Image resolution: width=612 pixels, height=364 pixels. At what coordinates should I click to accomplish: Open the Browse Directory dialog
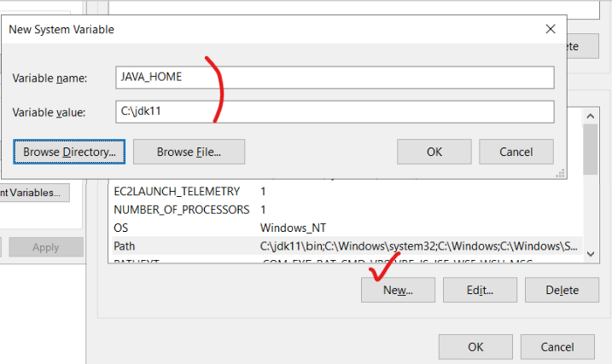(69, 152)
